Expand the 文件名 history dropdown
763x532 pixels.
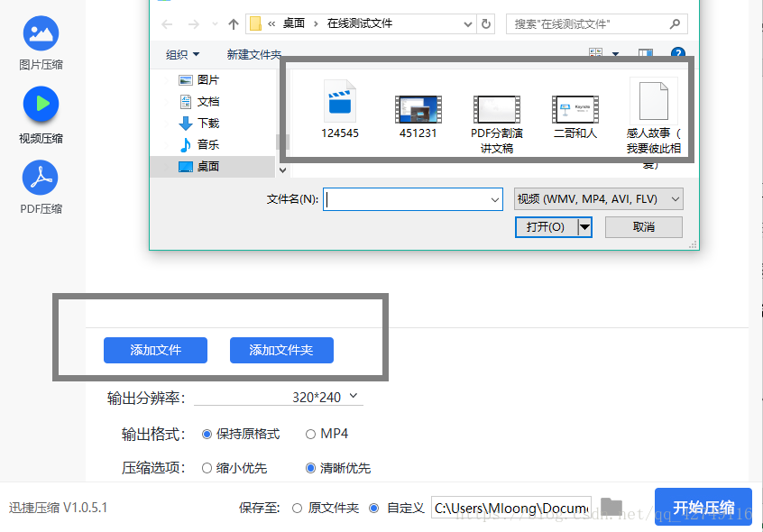[x=495, y=199]
